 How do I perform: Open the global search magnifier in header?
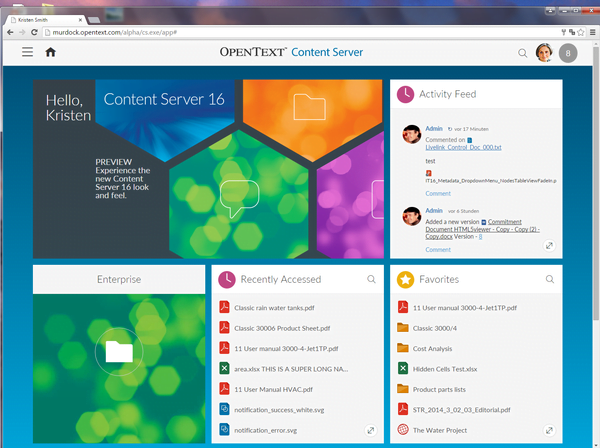click(x=522, y=53)
